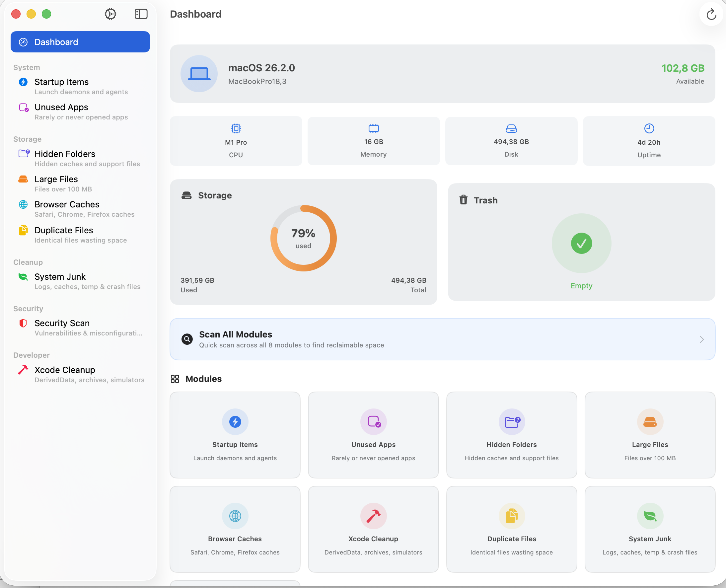The width and height of the screenshot is (726, 588).
Task: Click the MacBookPro18,3 model text
Action: (257, 81)
